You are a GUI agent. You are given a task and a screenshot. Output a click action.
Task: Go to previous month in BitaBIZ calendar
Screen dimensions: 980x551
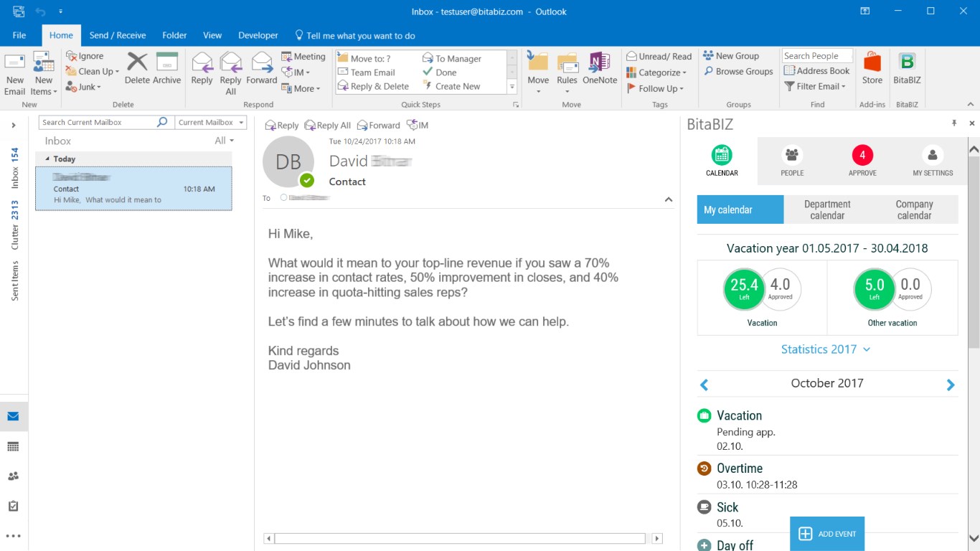click(x=704, y=385)
